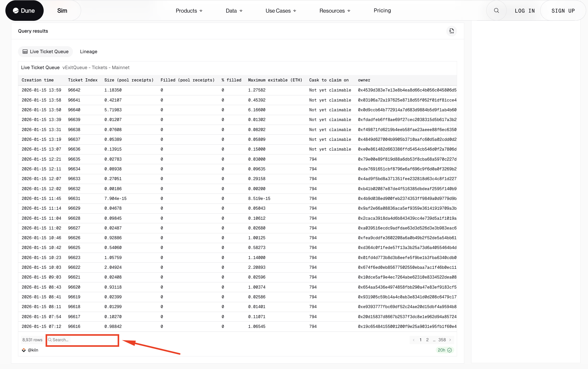Viewport: 588px width, 369px height.
Task: Switch to the Lineage tab
Action: (89, 52)
